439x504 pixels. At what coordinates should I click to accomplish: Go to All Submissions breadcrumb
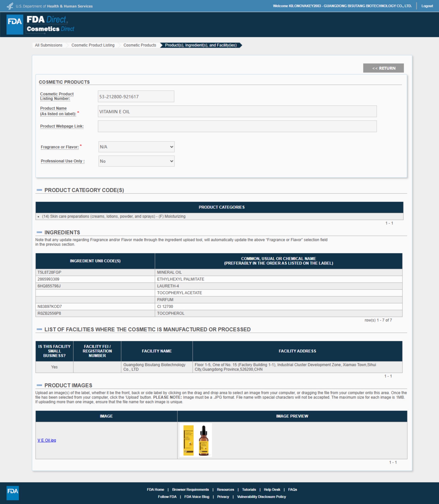pyautogui.click(x=49, y=45)
